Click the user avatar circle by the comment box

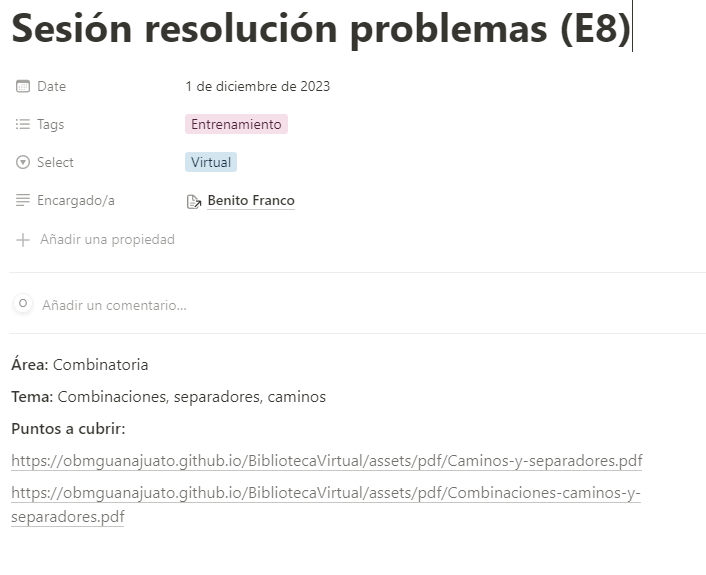point(23,303)
